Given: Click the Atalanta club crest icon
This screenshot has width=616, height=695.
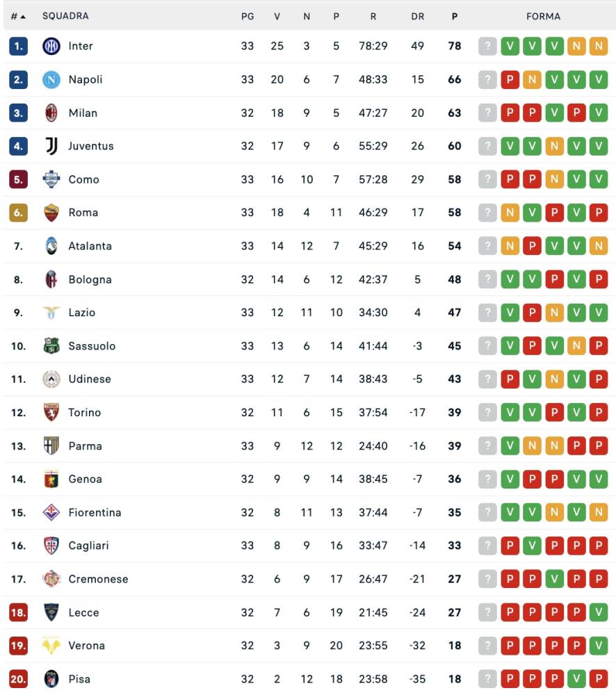Looking at the screenshot, I should point(51,246).
